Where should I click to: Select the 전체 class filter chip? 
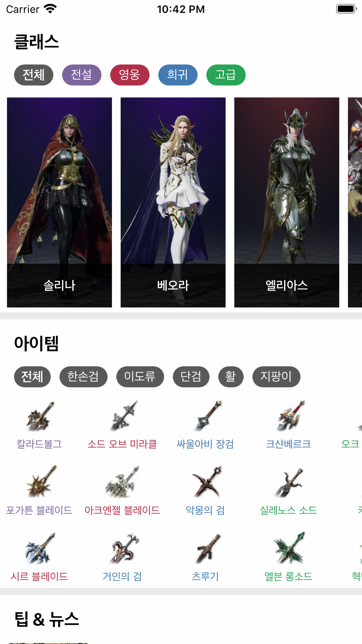(34, 75)
